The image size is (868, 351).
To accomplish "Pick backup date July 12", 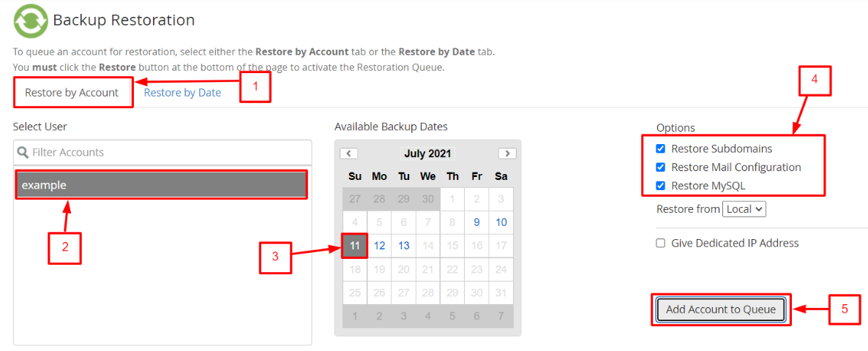I will (x=379, y=246).
